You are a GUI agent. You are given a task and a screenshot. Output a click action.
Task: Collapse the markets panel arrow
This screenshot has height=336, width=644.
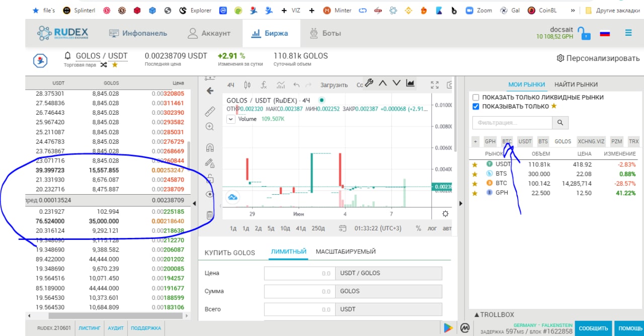[460, 203]
